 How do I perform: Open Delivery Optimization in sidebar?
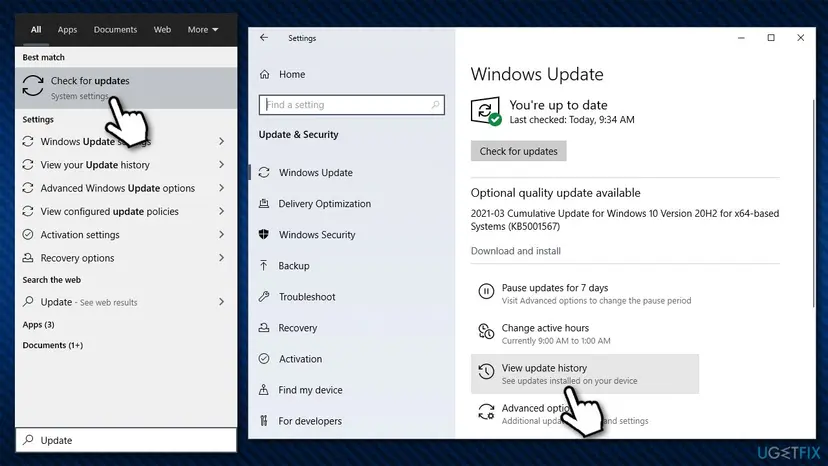pyautogui.click(x=325, y=203)
